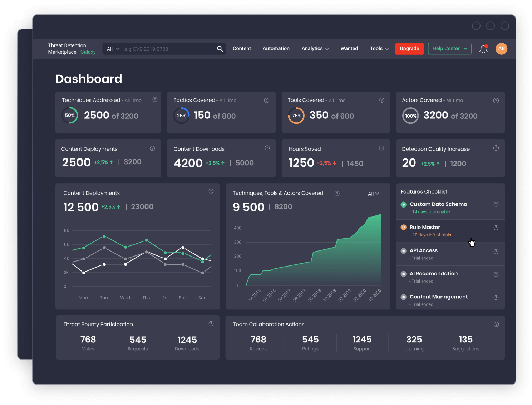
Task: Click the 75% progress ring
Action: pyautogui.click(x=296, y=116)
